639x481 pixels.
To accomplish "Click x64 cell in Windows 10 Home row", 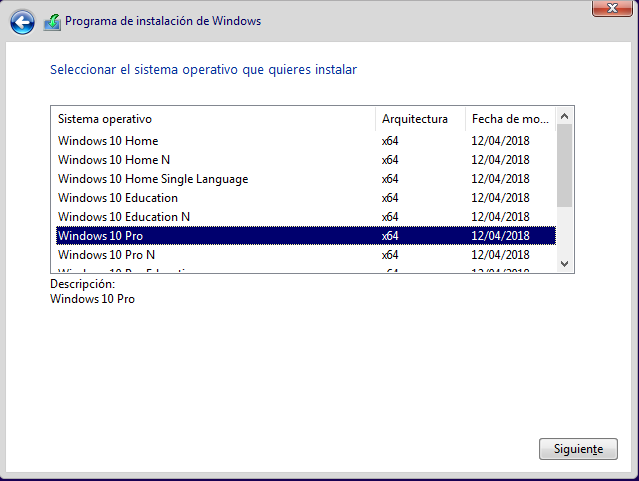I will [x=390, y=141].
